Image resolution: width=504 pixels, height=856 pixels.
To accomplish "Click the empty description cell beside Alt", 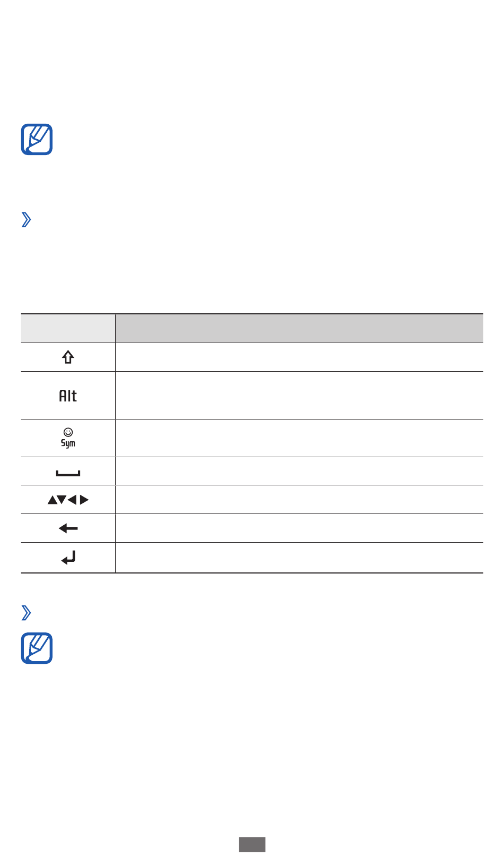I will coord(299,396).
